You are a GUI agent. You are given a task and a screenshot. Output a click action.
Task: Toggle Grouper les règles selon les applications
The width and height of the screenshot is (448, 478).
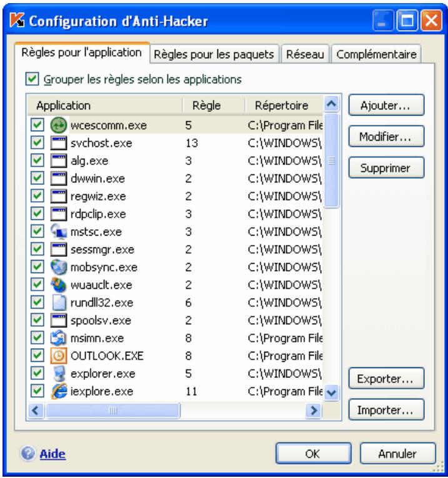point(32,79)
